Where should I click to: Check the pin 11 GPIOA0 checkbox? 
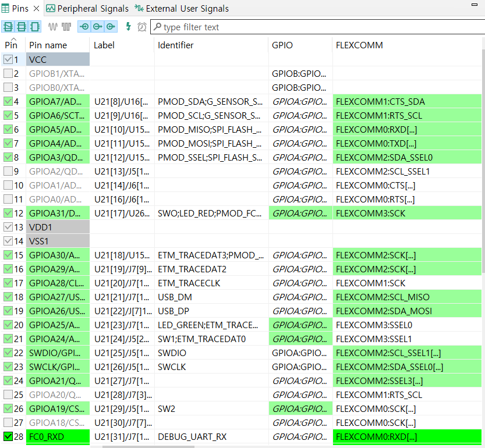pos(8,199)
